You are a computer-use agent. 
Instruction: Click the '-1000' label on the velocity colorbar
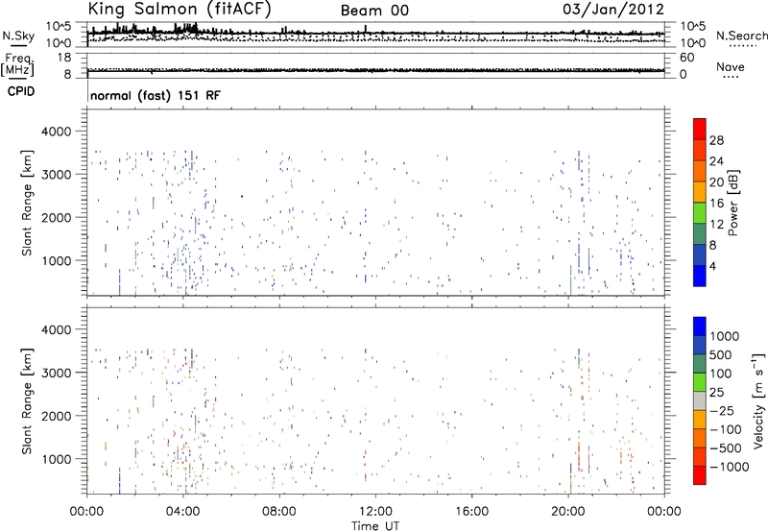click(x=729, y=467)
